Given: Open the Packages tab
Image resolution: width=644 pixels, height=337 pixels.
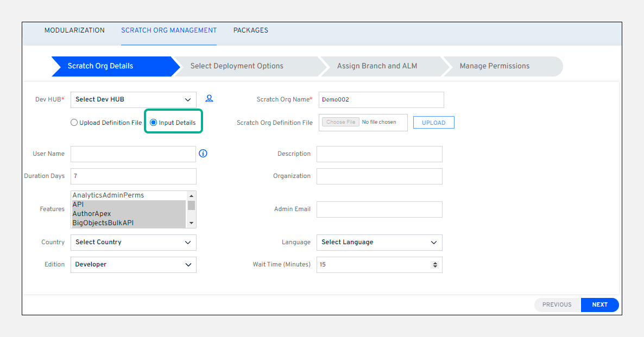Looking at the screenshot, I should pos(250,30).
